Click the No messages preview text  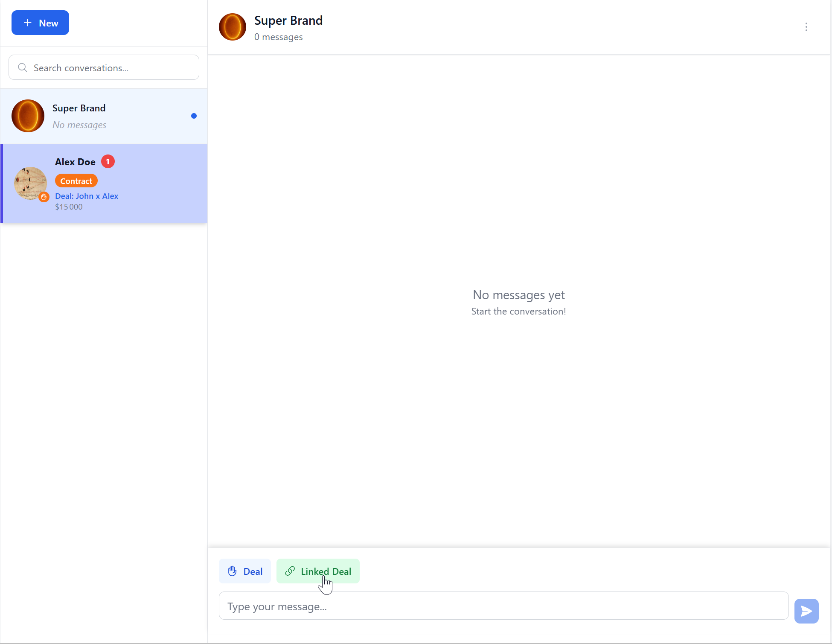point(79,125)
